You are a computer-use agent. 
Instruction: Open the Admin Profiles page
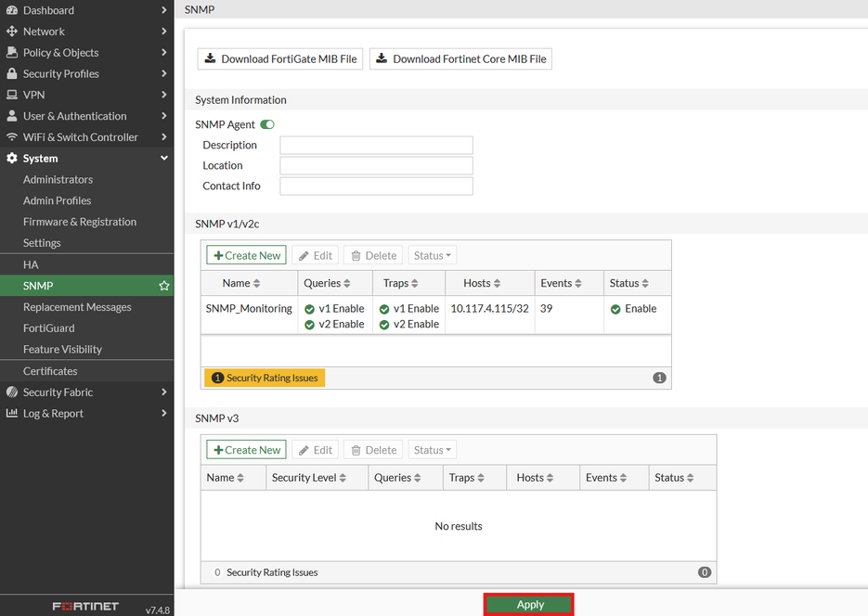[57, 200]
